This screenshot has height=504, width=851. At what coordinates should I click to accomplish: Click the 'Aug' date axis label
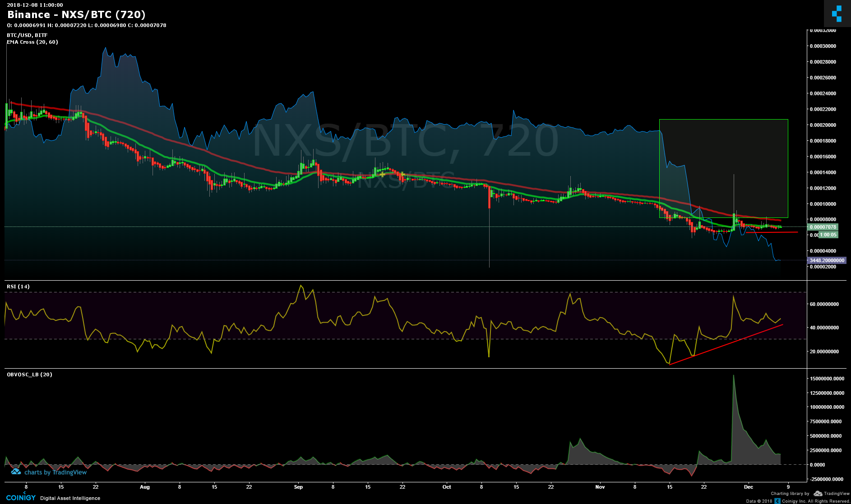point(145,487)
